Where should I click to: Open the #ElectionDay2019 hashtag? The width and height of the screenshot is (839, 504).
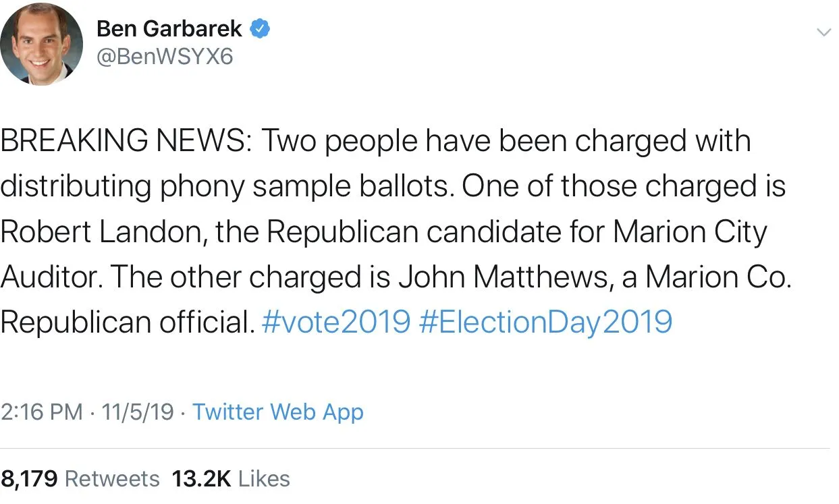[545, 322]
